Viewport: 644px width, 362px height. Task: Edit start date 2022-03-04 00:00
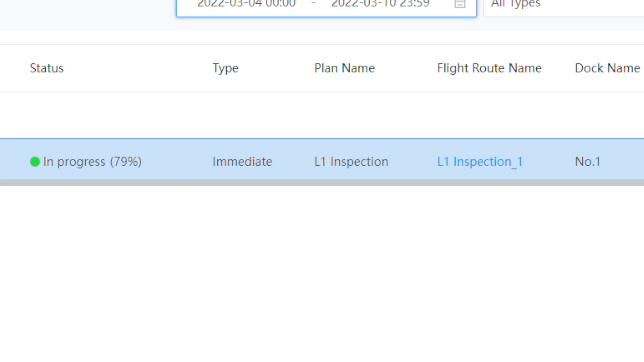tap(246, 4)
